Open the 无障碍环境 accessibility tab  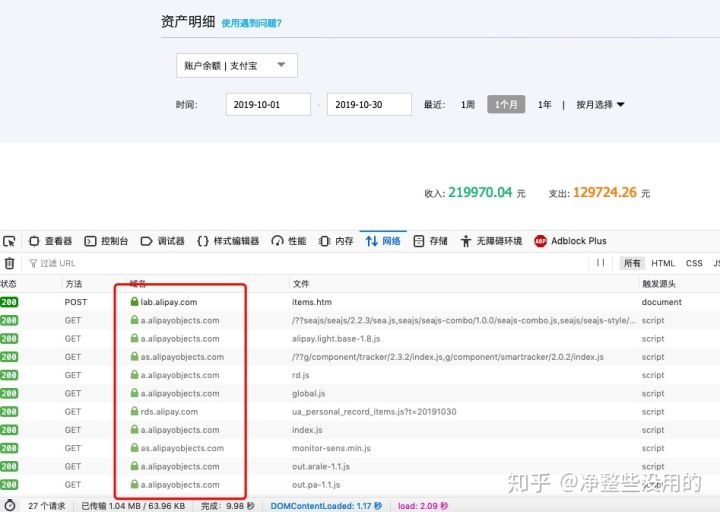click(x=491, y=241)
